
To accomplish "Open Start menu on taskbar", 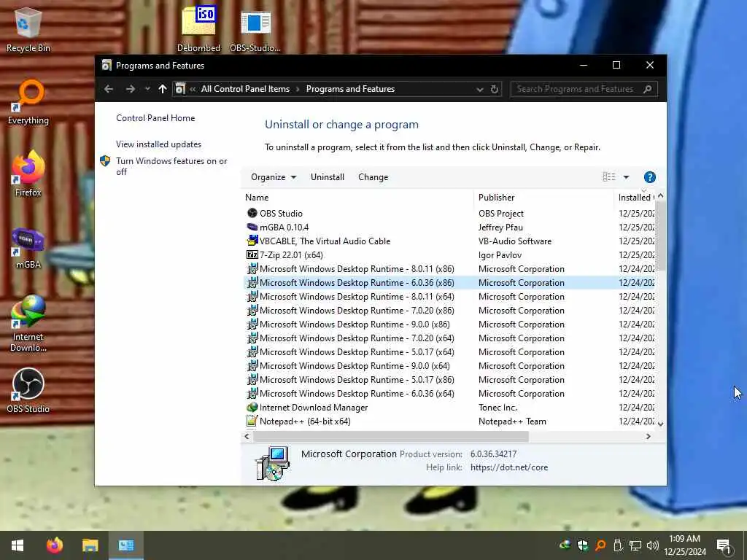I will tap(18, 545).
